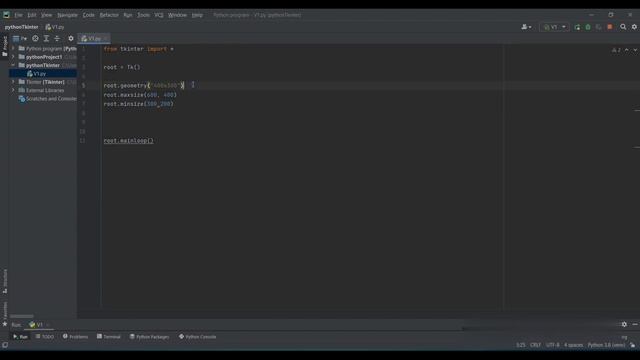The height and width of the screenshot is (360, 640).
Task: Open the user account dropdown icon
Action: pos(526,27)
